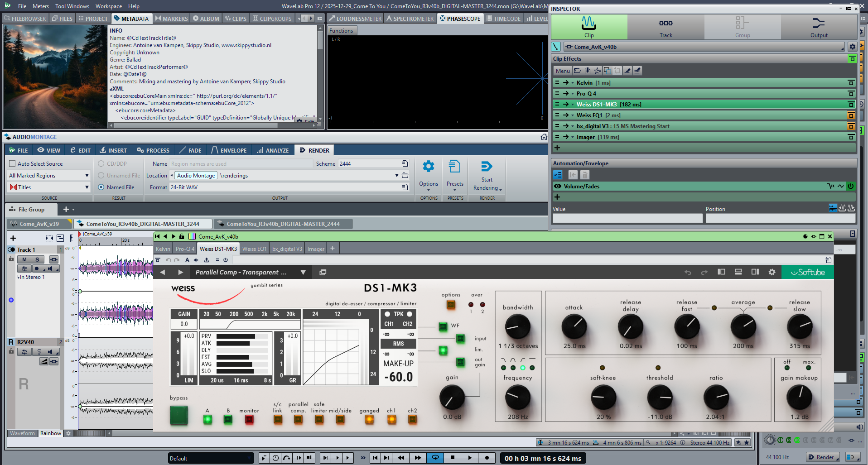The image size is (868, 465).
Task: Hide the Volume/Fades envelope eye
Action: (558, 186)
